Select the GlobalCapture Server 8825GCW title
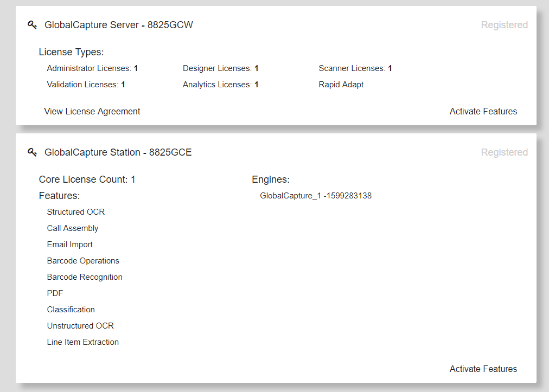This screenshot has width=549, height=392. pyautogui.click(x=118, y=24)
